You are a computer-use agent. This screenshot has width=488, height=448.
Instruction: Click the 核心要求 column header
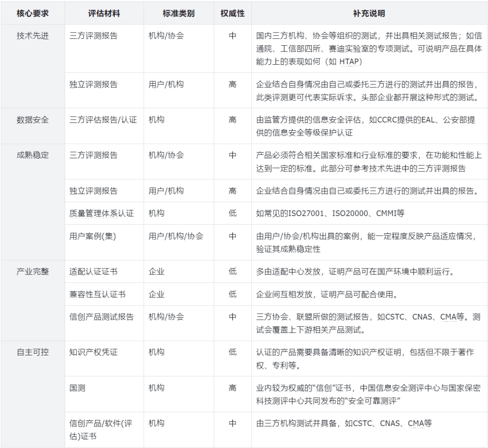click(33, 14)
